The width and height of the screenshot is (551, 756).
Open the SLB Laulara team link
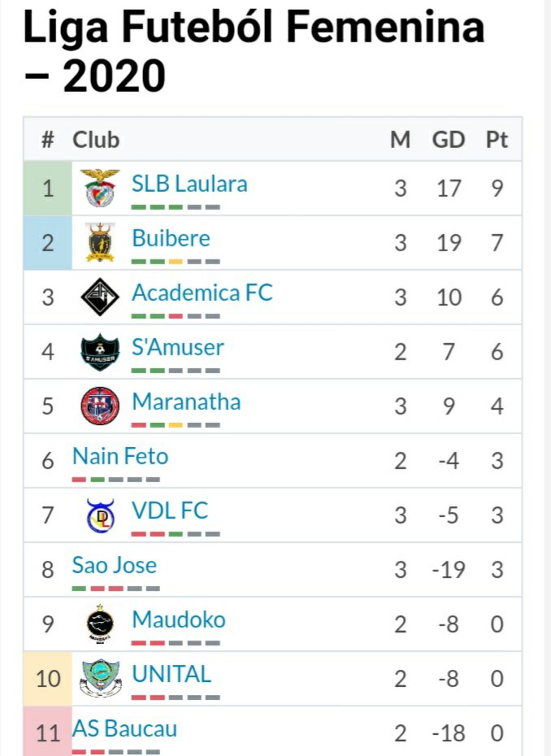[x=189, y=184]
